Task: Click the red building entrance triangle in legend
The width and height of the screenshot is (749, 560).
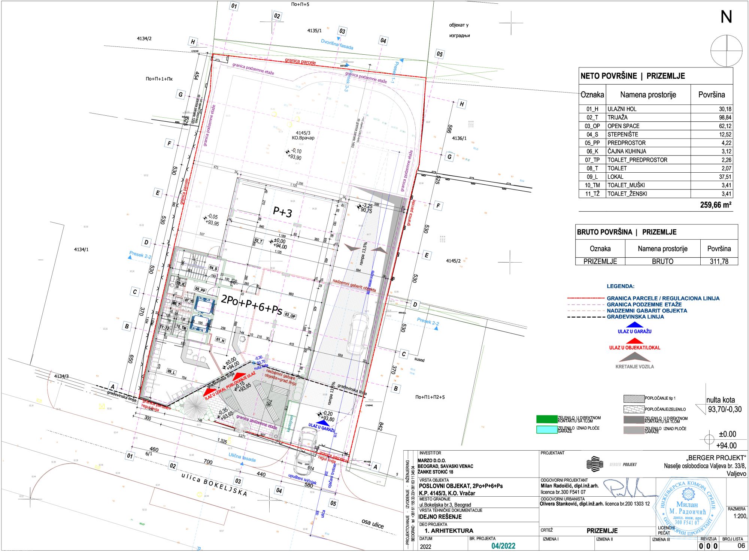Action: point(634,341)
